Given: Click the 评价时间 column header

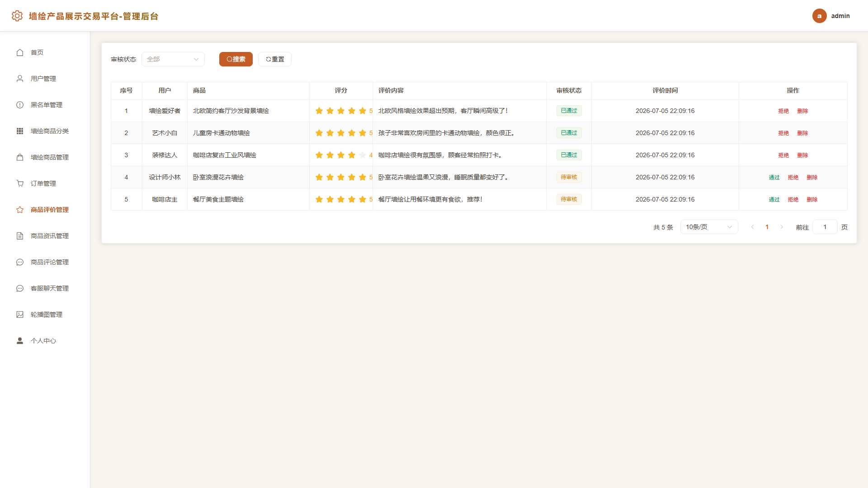Looking at the screenshot, I should 665,90.
